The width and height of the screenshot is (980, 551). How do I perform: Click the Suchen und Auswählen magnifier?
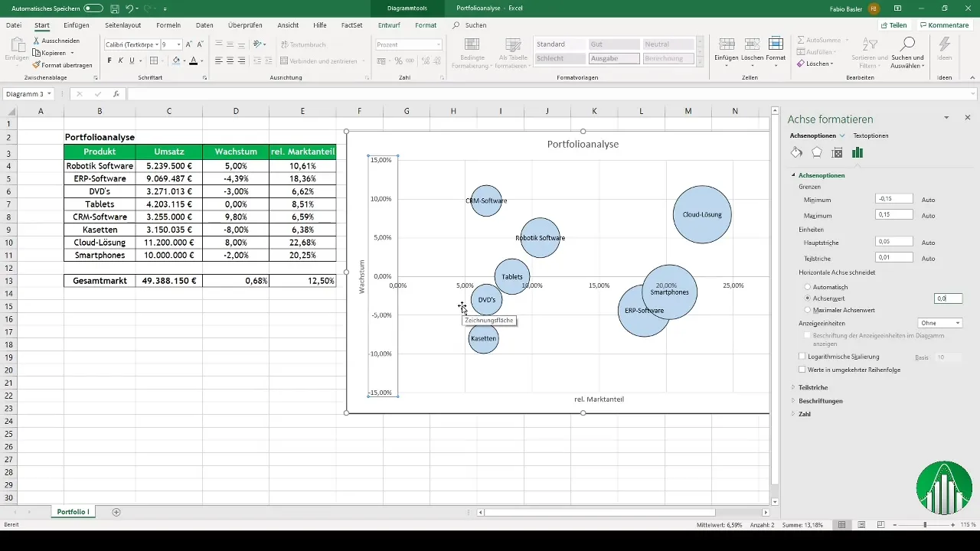click(x=909, y=44)
